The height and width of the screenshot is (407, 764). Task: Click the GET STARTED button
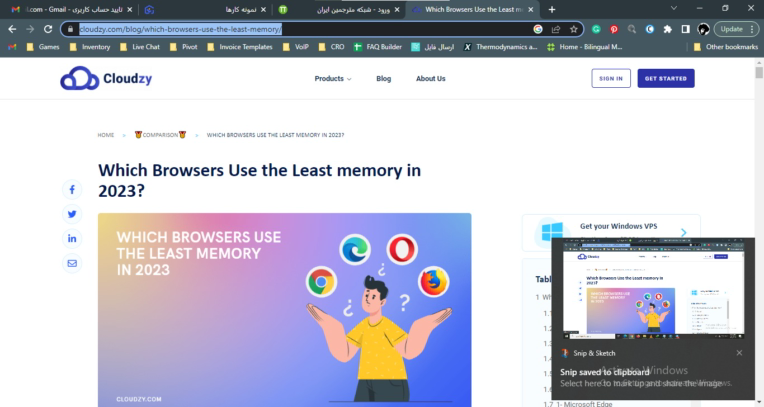pos(666,78)
